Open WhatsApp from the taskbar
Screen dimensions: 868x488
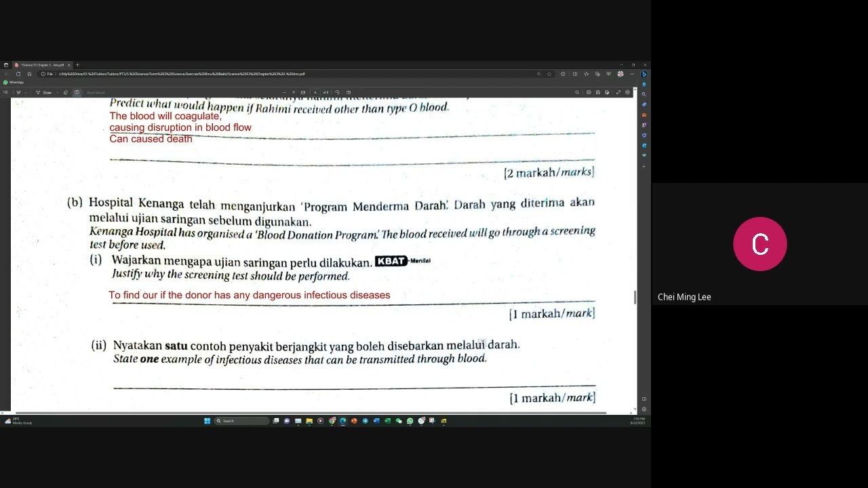(410, 421)
